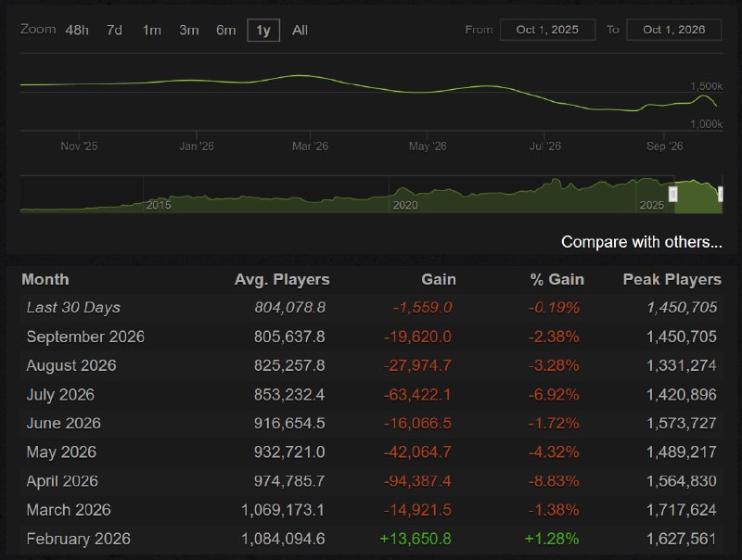Click the Avg. Players column header

point(282,279)
